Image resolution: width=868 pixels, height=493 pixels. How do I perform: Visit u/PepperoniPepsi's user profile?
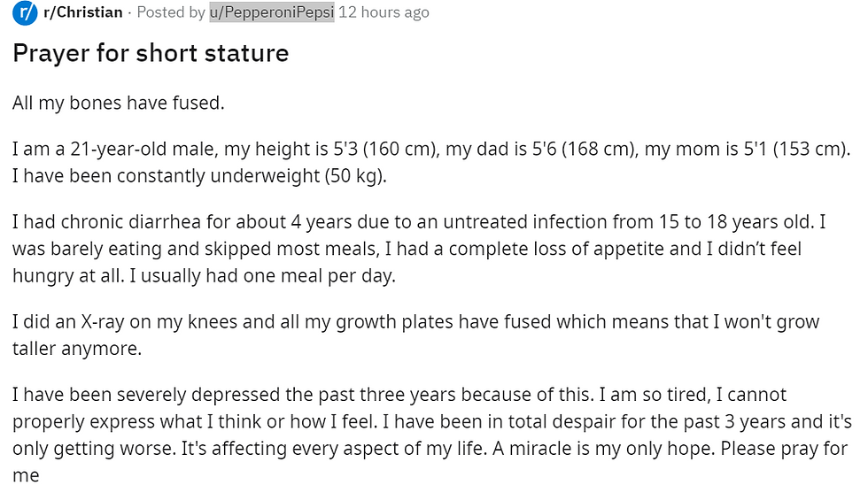[271, 13]
